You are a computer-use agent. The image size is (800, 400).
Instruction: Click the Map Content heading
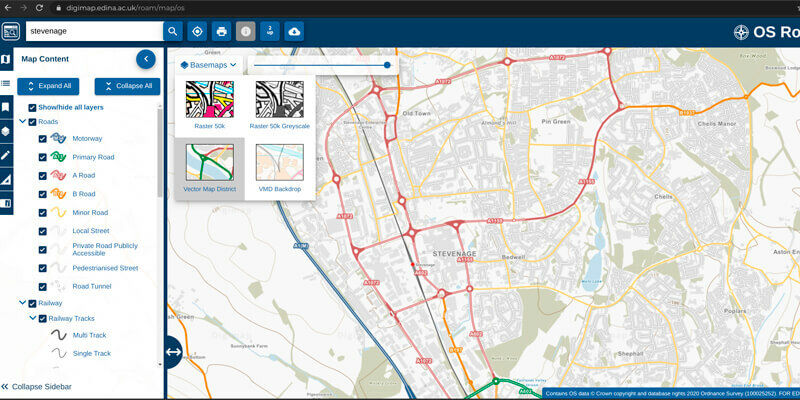[x=45, y=59]
